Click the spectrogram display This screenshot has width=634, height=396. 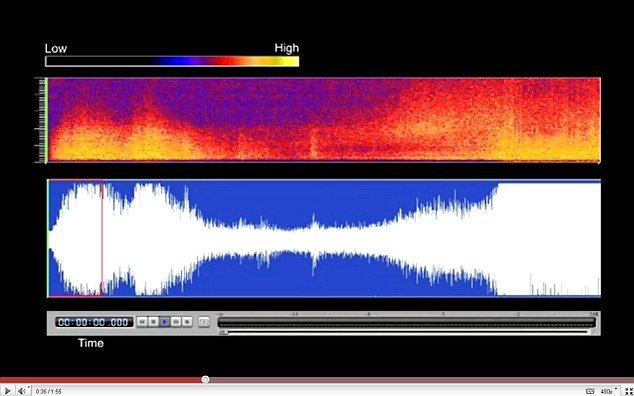point(323,120)
